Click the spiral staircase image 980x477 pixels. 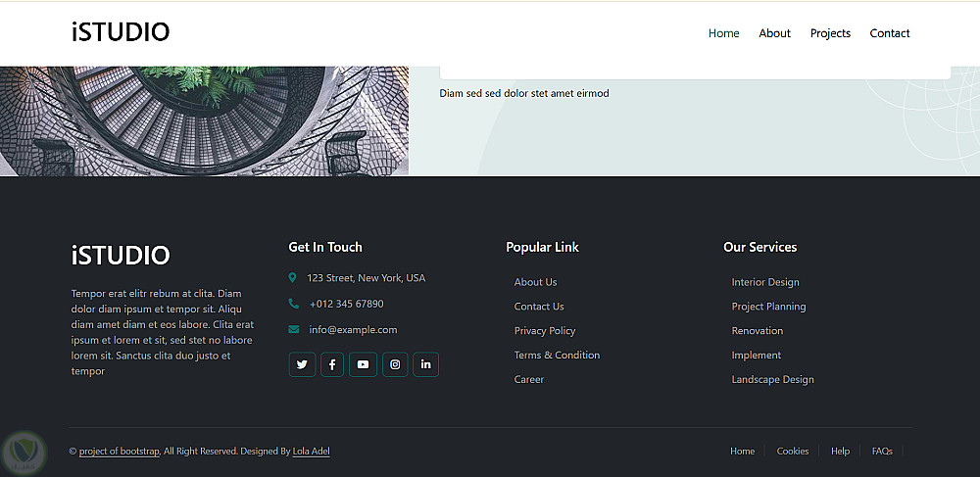205,121
